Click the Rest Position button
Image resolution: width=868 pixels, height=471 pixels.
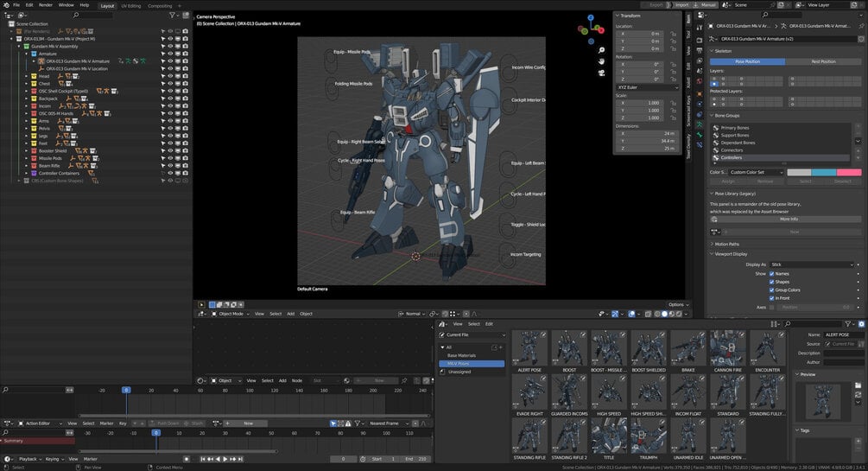pos(823,61)
